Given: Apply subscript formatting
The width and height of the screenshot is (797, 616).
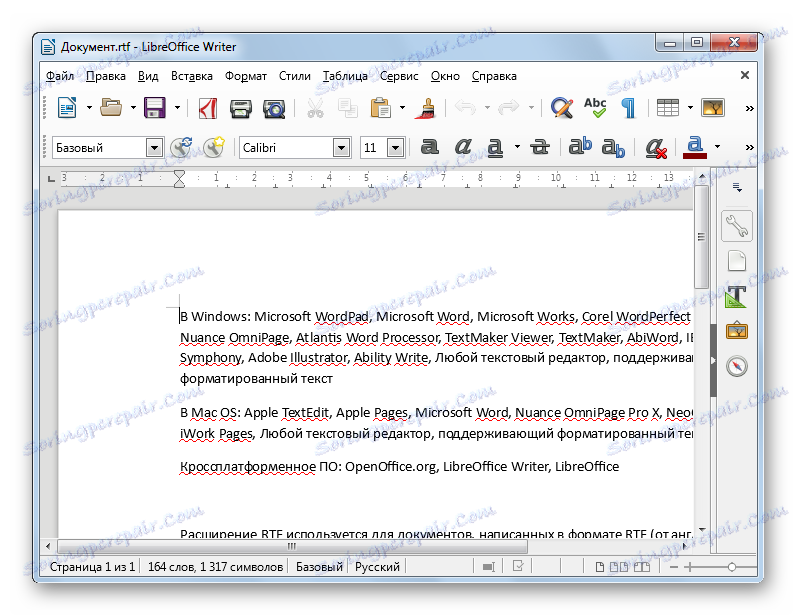Looking at the screenshot, I should (613, 148).
